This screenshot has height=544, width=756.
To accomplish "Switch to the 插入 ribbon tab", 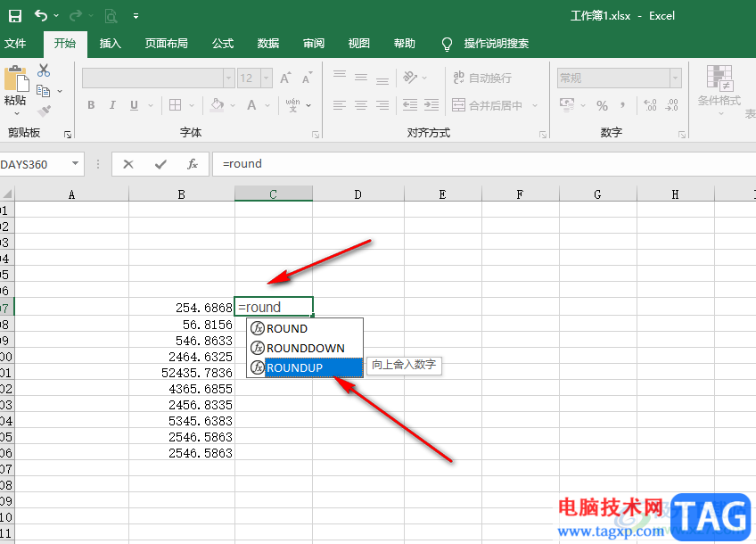I will click(x=110, y=44).
